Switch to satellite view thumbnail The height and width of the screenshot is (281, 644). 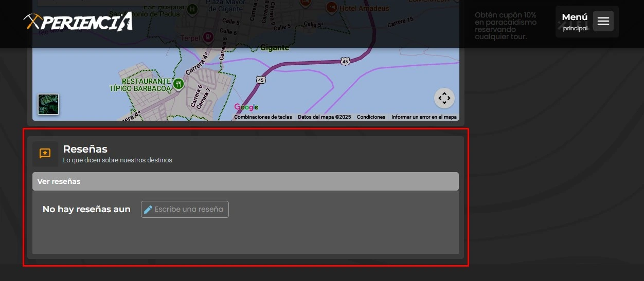[x=48, y=104]
